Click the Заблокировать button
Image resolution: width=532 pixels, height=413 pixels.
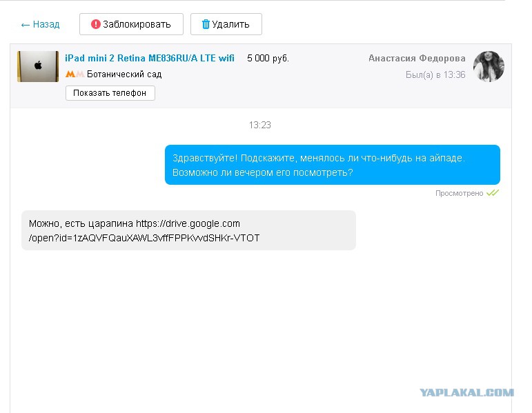click(x=131, y=24)
